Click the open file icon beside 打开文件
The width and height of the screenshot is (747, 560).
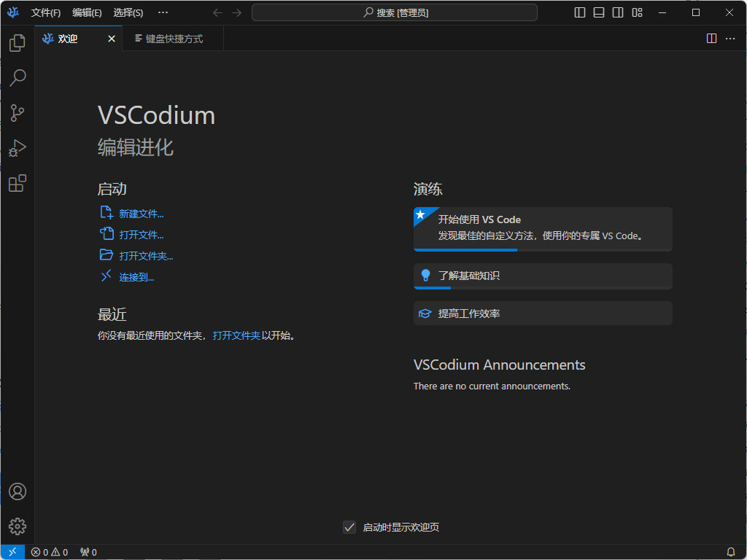tap(107, 234)
